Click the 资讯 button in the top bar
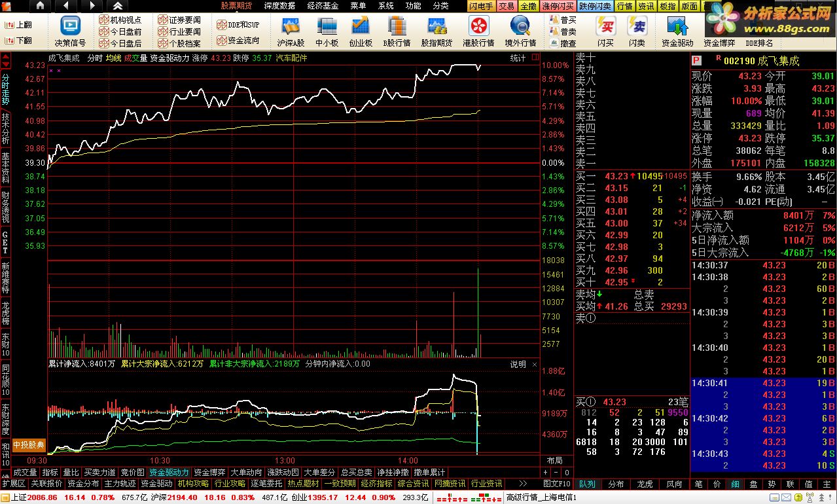 point(646,6)
